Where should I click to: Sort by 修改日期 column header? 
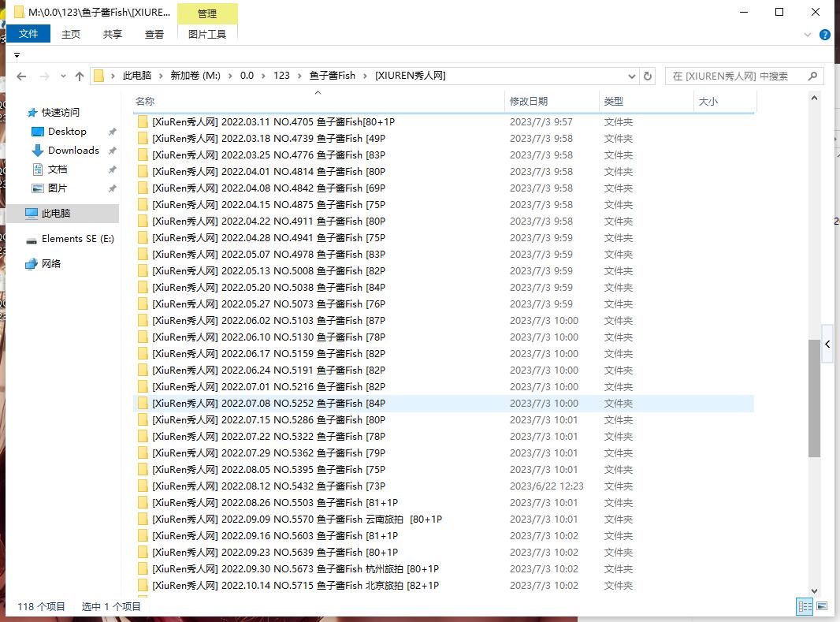tap(552, 101)
